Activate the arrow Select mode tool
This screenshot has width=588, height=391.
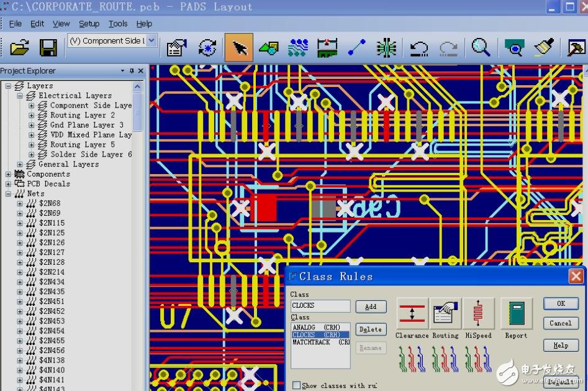point(239,48)
